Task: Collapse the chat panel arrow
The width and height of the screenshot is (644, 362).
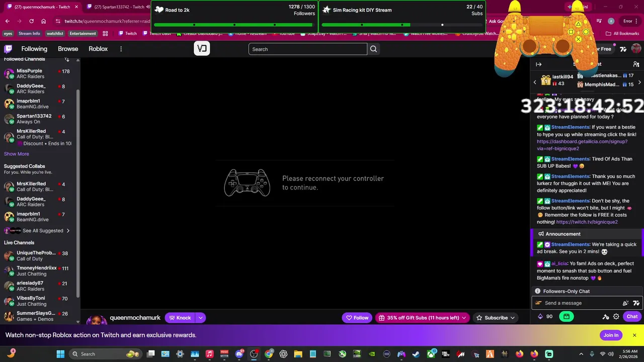Action: pos(538,64)
